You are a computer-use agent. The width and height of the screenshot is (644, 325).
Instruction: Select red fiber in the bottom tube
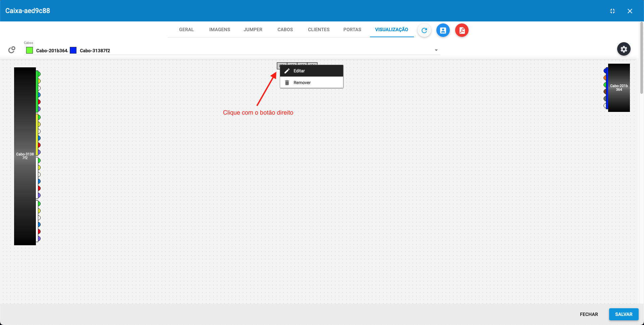tap(39, 232)
